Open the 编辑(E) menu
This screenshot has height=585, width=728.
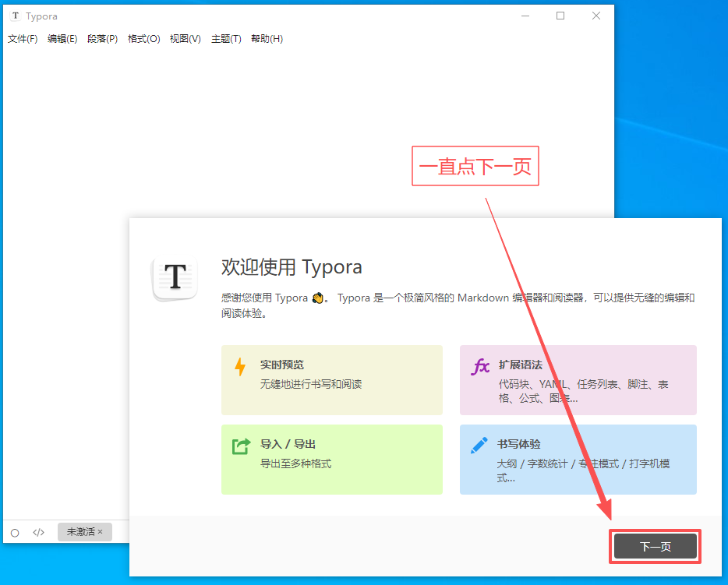coord(62,39)
